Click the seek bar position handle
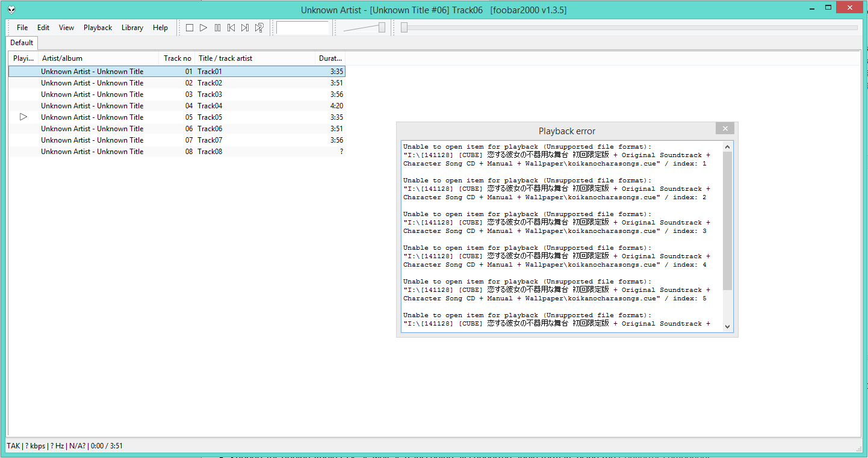 tap(404, 28)
